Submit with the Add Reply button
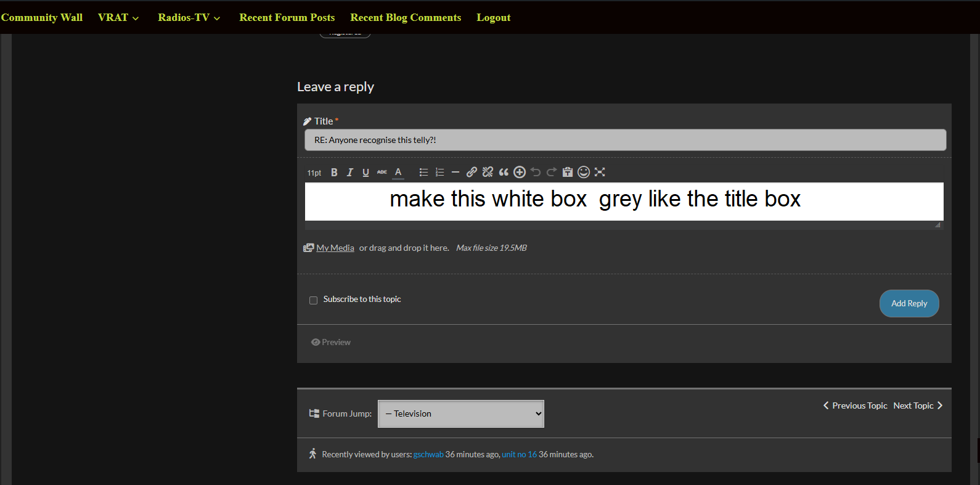Viewport: 980px width, 485px height. 909,303
